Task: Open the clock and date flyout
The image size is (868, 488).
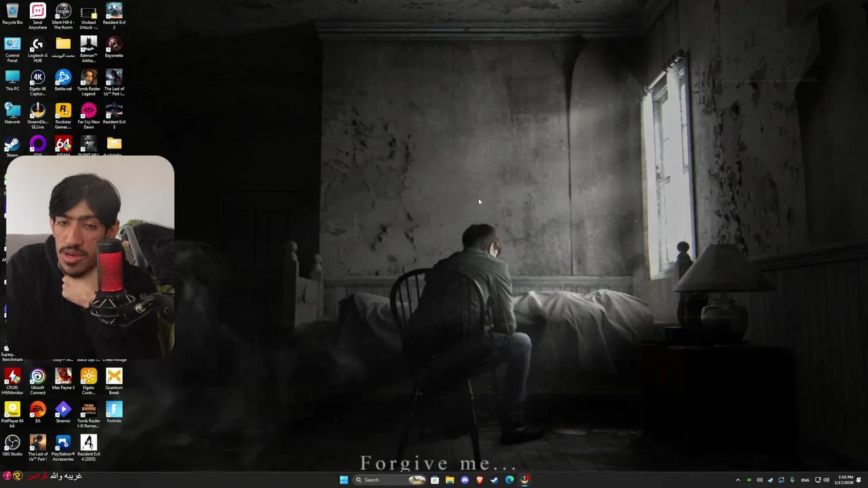Action: coord(845,480)
